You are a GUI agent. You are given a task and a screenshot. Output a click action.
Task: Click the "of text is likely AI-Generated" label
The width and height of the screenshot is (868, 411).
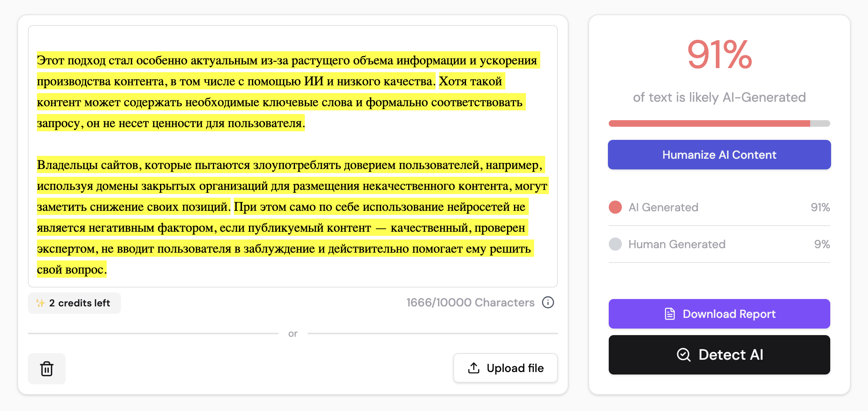[x=719, y=97]
